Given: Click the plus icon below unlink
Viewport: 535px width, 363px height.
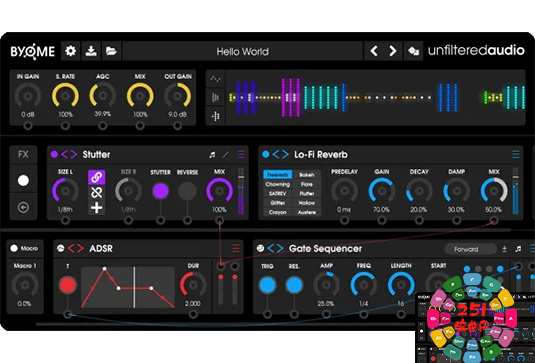Looking at the screenshot, I should click(x=97, y=207).
